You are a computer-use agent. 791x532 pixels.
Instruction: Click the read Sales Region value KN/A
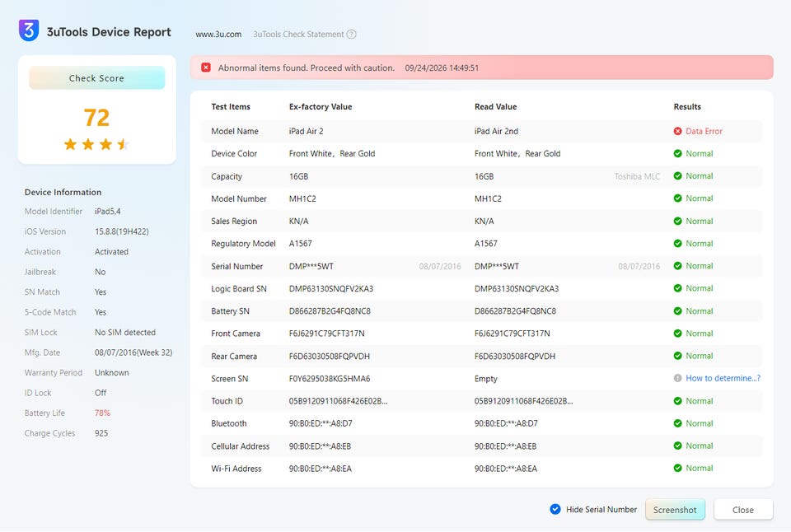[484, 222]
